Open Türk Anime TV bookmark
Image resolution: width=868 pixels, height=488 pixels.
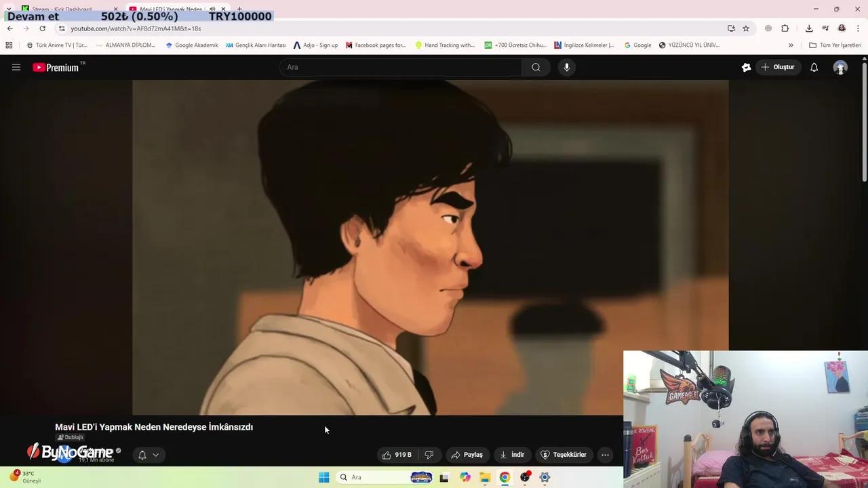[x=57, y=45]
